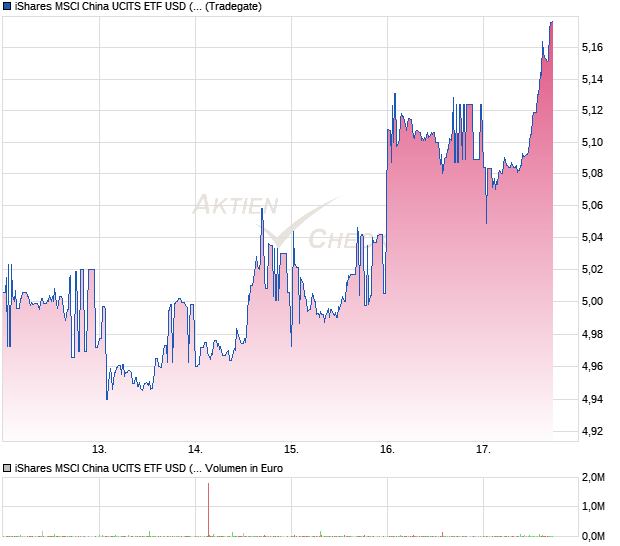This screenshot has width=620, height=546.
Task: Click the 5,12 price axis label
Action: [x=592, y=110]
